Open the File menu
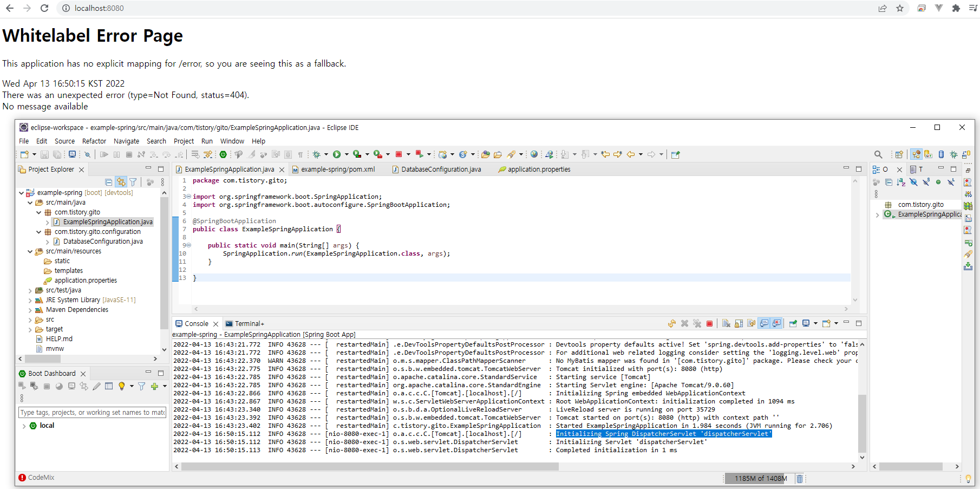Viewport: 980px width, 489px height. [x=24, y=141]
